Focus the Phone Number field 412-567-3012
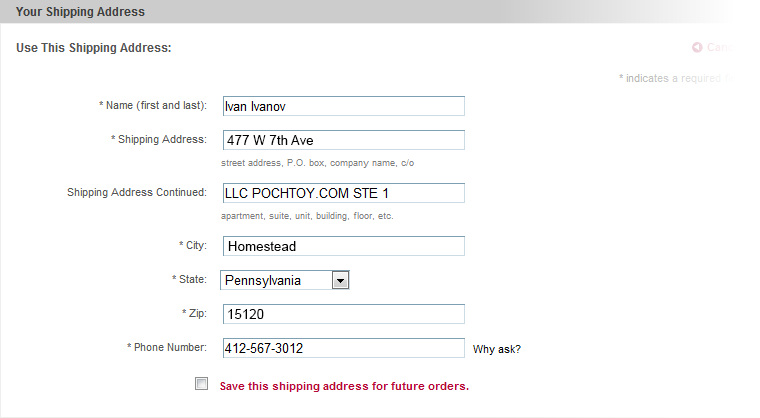Image resolution: width=760 pixels, height=418 pixels. 342,348
